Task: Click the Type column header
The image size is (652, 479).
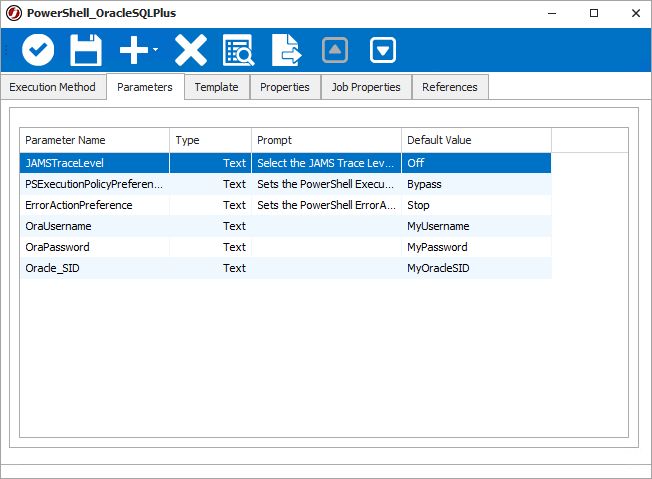Action: (x=210, y=140)
